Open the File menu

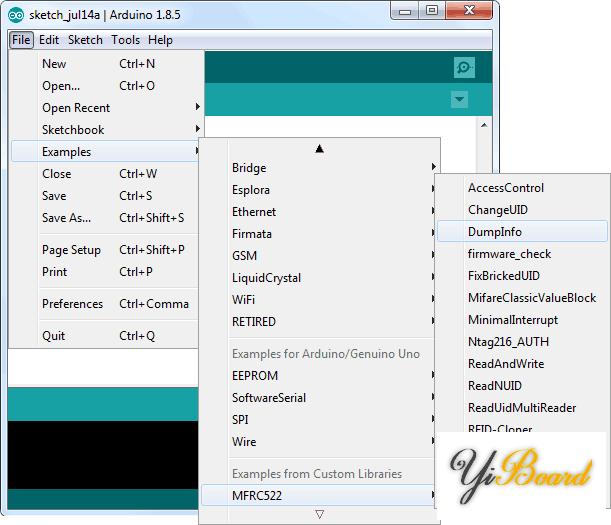point(21,40)
